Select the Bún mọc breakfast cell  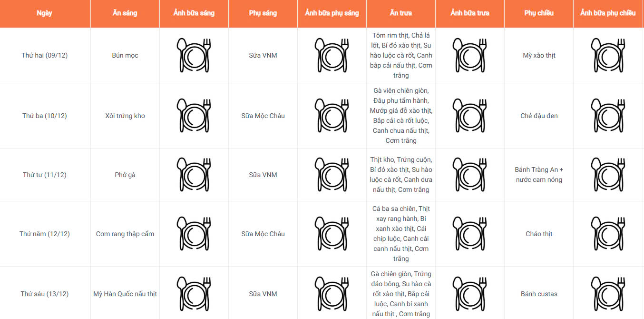[x=125, y=55]
